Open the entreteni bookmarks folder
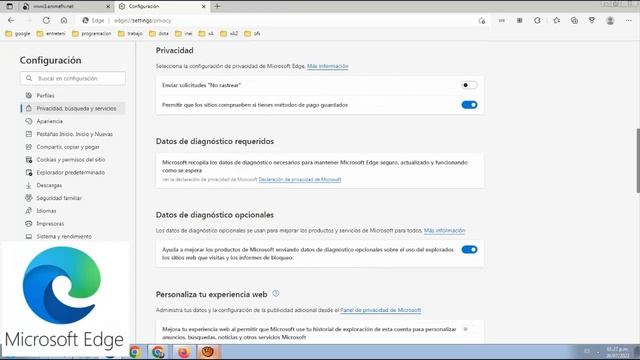This screenshot has width=640, height=360. (51, 33)
